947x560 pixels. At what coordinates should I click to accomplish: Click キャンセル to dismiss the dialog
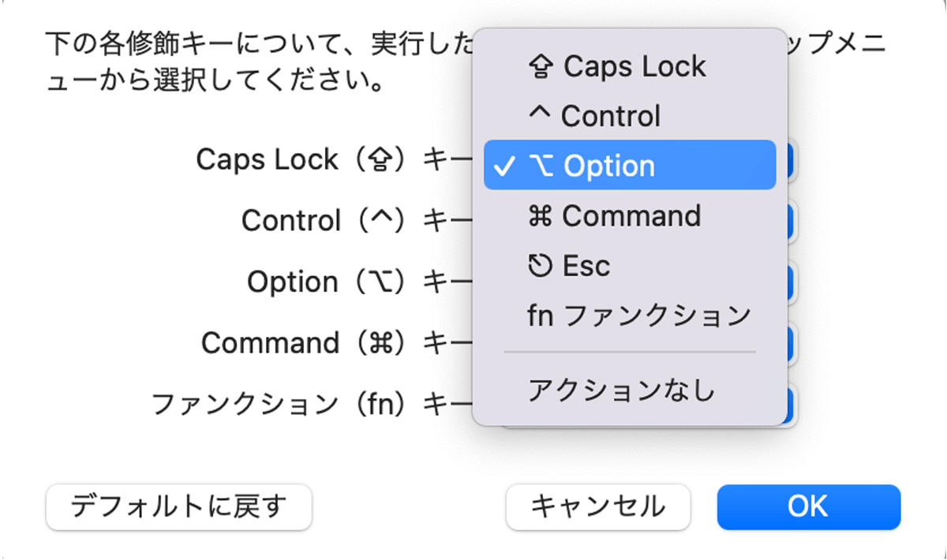point(597,507)
